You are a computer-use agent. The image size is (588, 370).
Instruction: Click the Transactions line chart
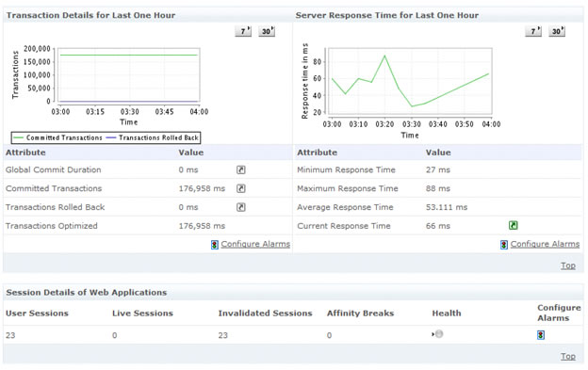[x=128, y=74]
